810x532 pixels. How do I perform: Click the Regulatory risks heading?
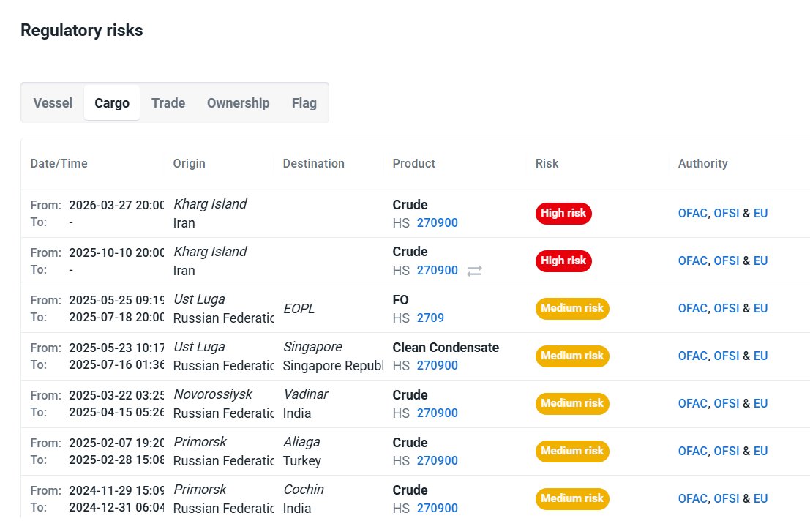(x=82, y=30)
